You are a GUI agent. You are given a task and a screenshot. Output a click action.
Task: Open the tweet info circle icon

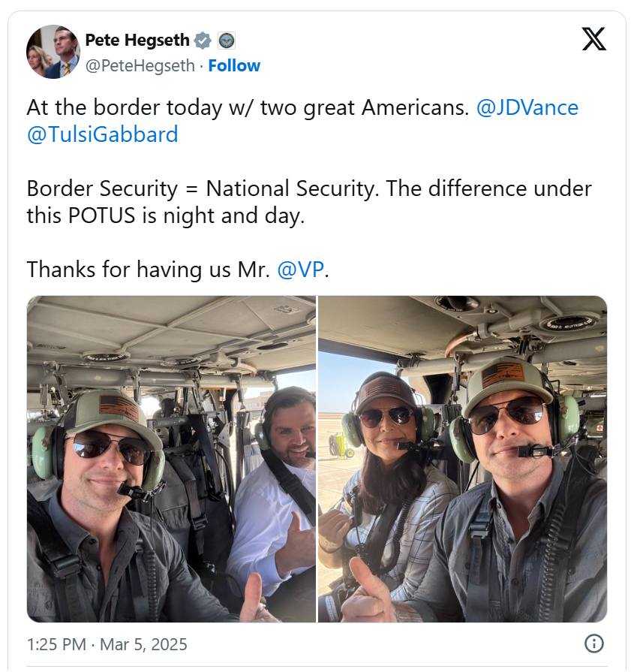coord(593,643)
